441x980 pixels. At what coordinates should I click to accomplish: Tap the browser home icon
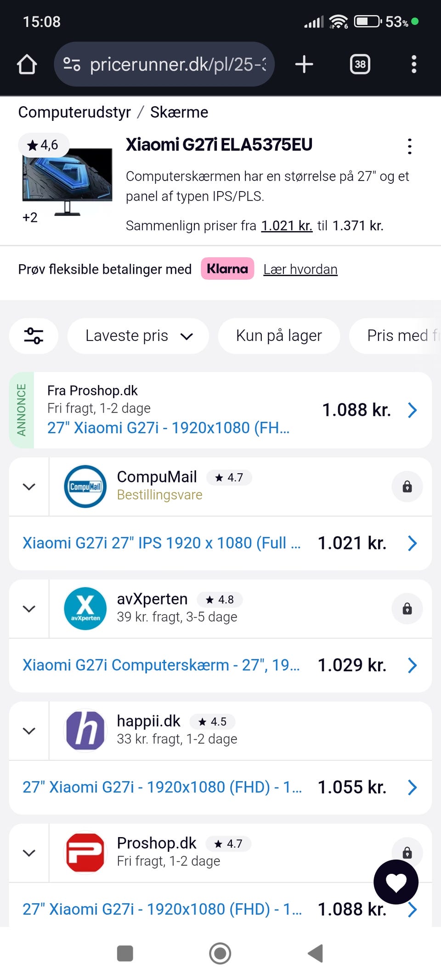[x=27, y=64]
